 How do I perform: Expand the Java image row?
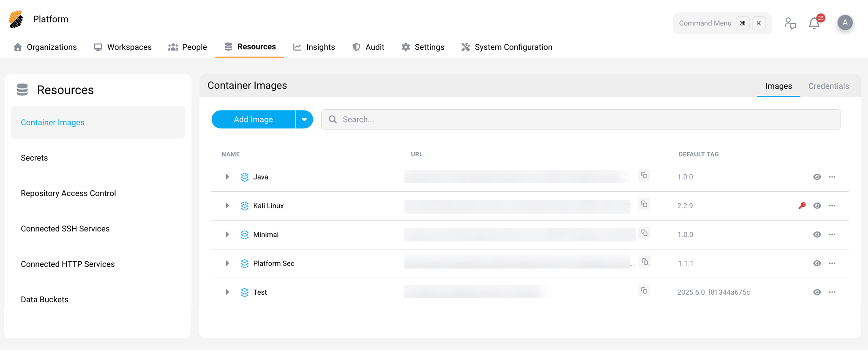click(227, 177)
